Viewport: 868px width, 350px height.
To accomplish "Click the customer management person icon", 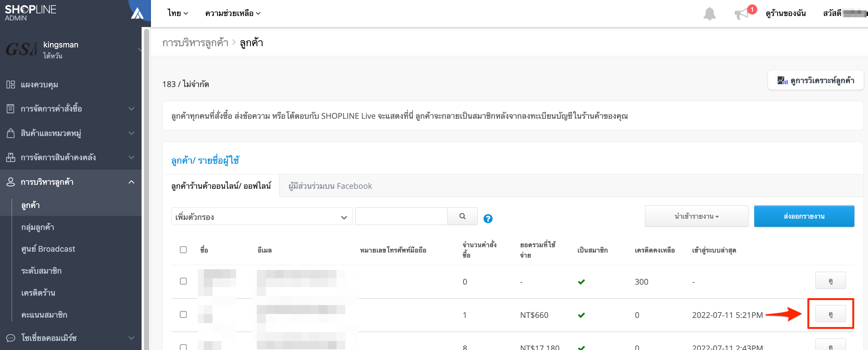I will (x=10, y=182).
